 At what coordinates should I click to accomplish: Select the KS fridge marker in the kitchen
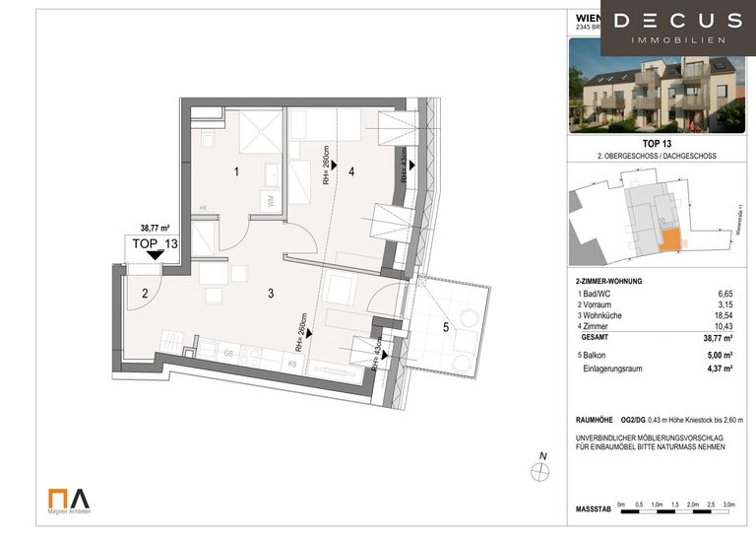[292, 364]
